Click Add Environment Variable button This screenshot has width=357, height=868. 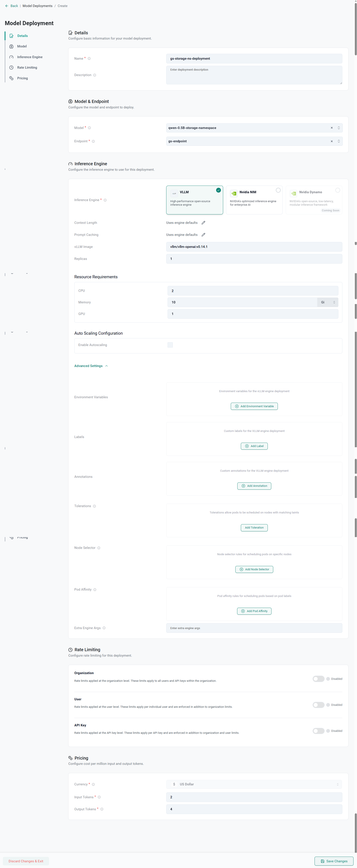click(x=254, y=406)
